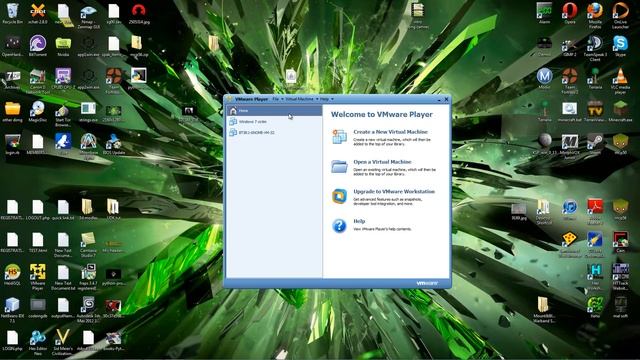
Task: Select the Skype desktop icon
Action: pos(620,46)
